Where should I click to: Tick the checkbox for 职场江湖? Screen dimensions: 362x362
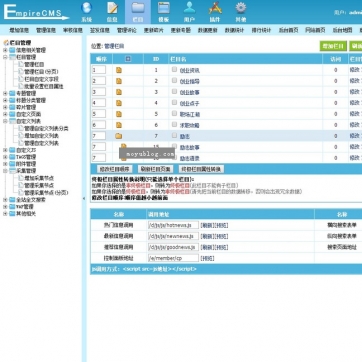[174, 113]
